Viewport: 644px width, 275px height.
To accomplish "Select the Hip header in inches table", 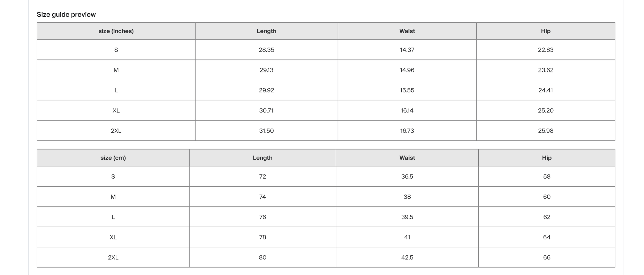I will (546, 31).
